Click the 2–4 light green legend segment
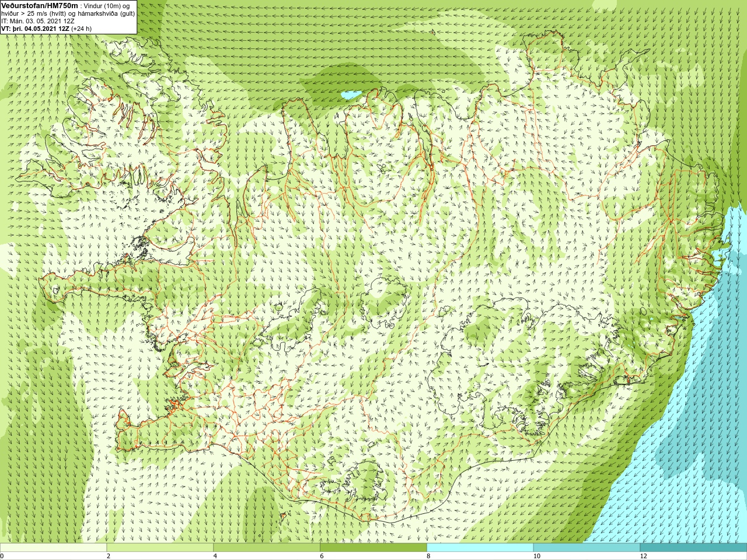The image size is (747, 560). tap(160, 548)
